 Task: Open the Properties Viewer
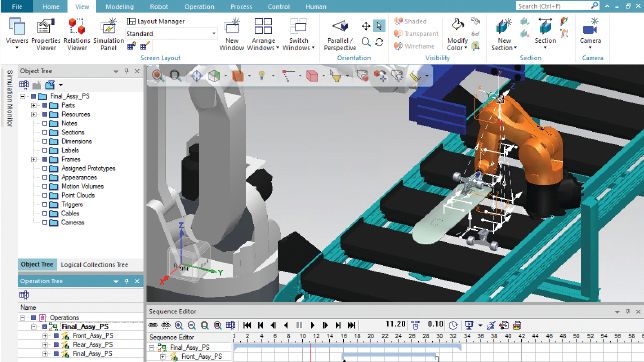(46, 35)
